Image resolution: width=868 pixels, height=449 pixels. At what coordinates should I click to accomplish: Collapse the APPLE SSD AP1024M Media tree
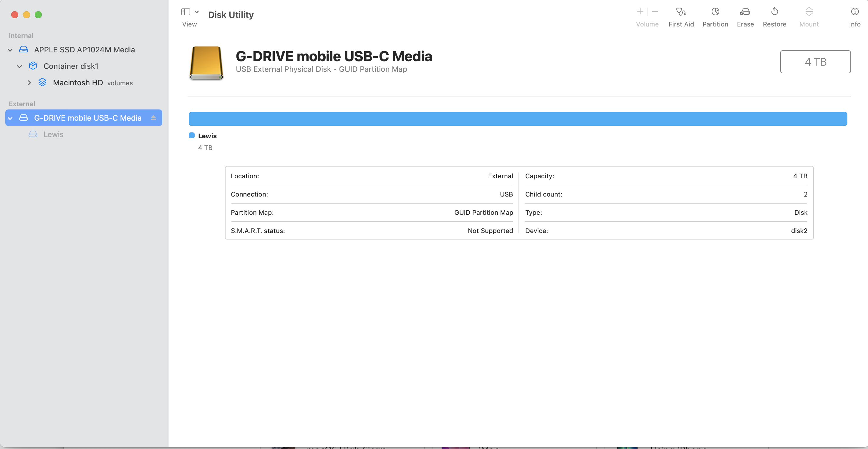[10, 50]
